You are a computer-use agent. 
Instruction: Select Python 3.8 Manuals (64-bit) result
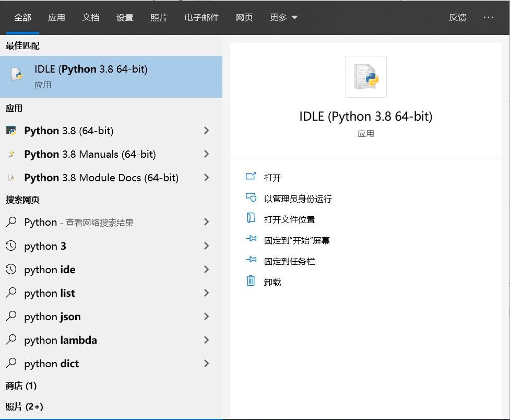coord(111,154)
